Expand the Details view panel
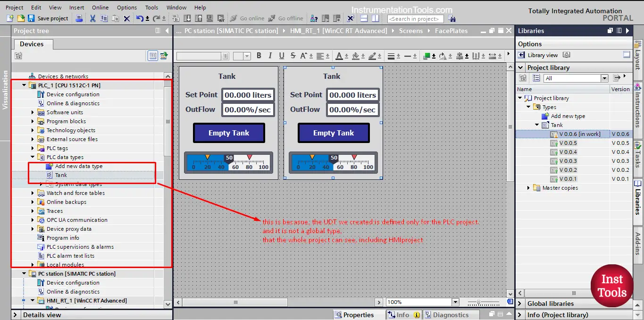Image resolution: width=644 pixels, height=320 pixels. click(16, 315)
